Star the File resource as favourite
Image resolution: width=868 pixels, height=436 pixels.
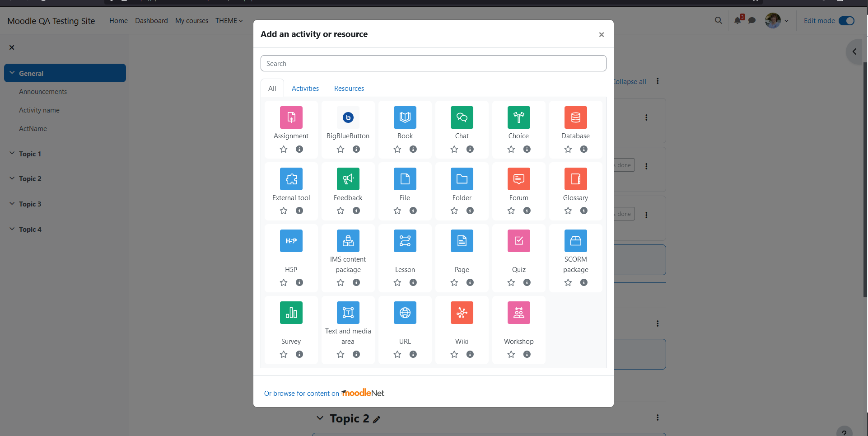(x=397, y=211)
